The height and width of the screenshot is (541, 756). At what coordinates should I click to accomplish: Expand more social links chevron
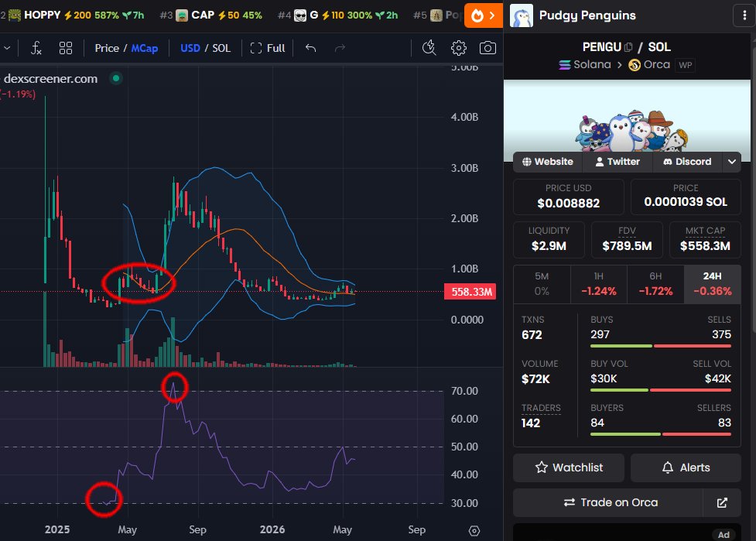click(732, 162)
